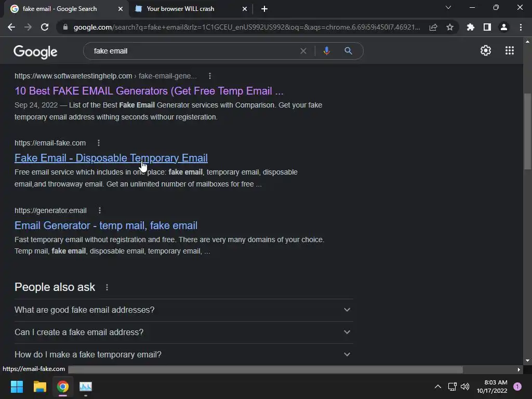Click the horizontal scroll-right arrow
Viewport: 532px width, 399px height.
[519, 369]
